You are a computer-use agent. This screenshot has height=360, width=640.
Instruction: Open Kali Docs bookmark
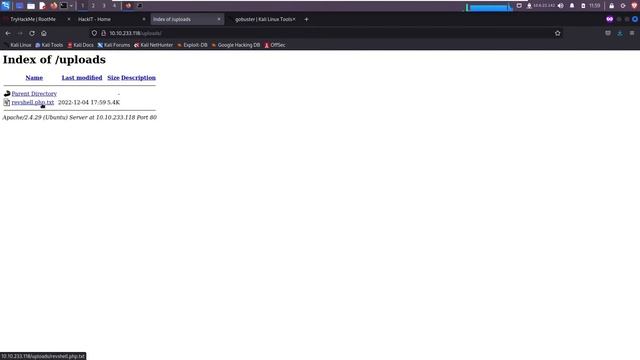point(80,45)
